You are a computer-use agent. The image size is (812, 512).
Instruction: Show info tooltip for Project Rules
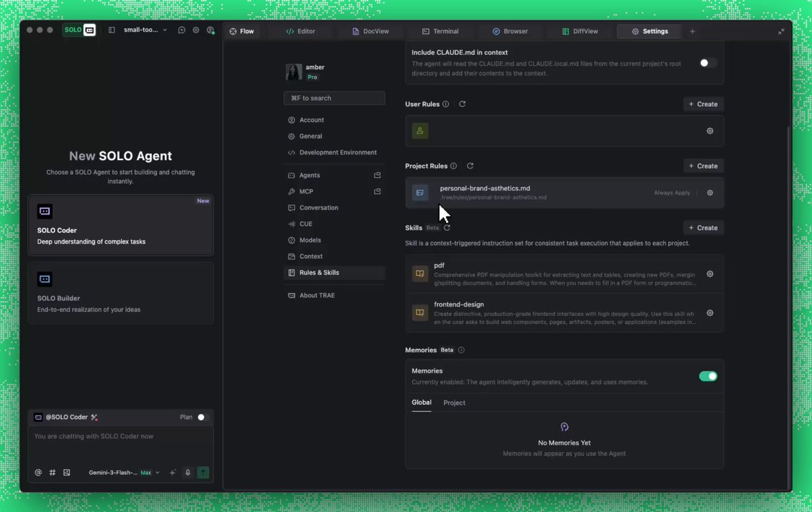point(453,166)
